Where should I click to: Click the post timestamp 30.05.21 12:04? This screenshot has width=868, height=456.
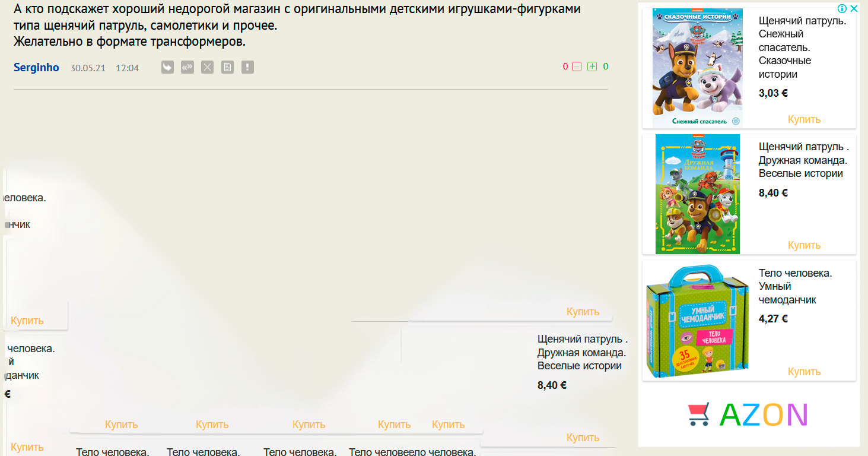coord(104,68)
